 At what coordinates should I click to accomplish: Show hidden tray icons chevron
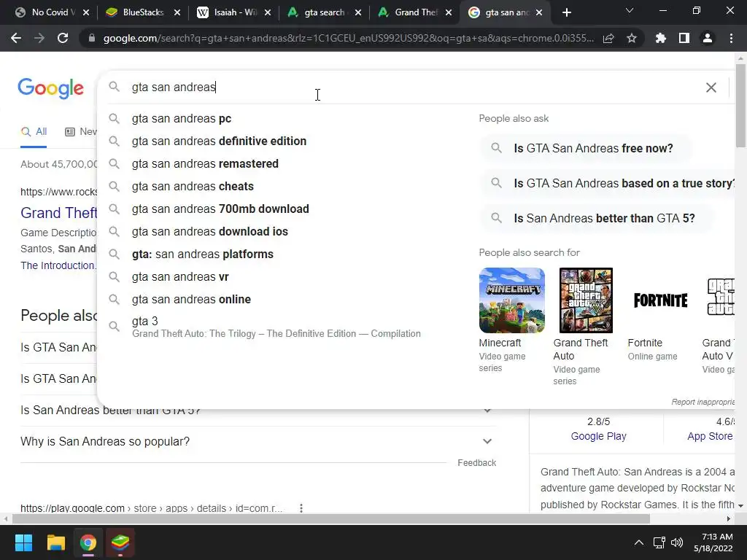[x=639, y=542]
